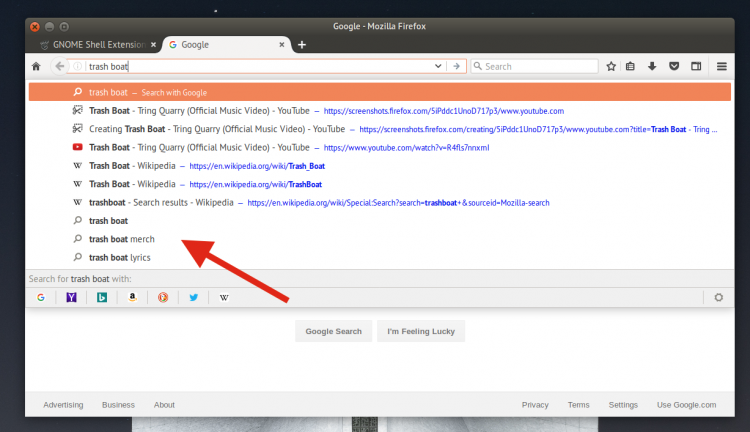Open Wikipedia result ending Trash_Boat
This screenshot has width=750, height=432.
[380, 166]
